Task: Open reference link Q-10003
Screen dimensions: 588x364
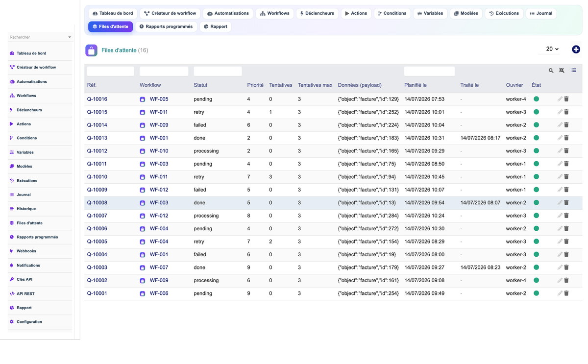Action: (x=97, y=267)
